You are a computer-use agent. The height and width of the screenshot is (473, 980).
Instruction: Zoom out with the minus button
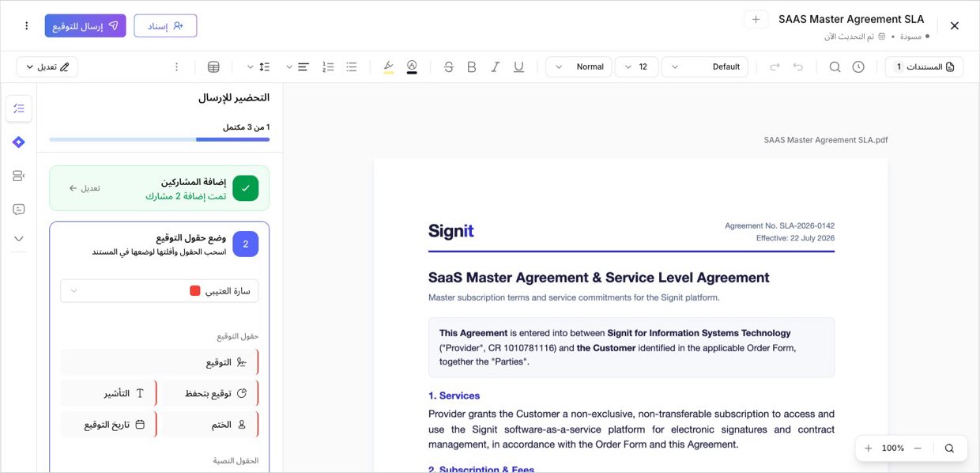[x=918, y=448]
